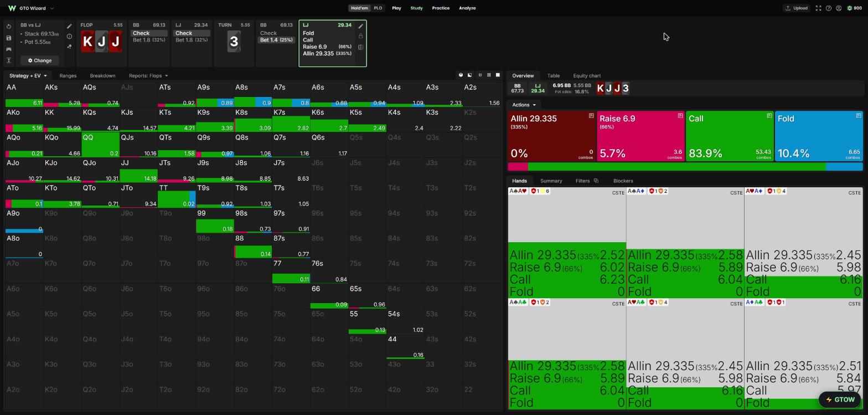Enter fullscreen using the expand arrows icon

(818, 8)
